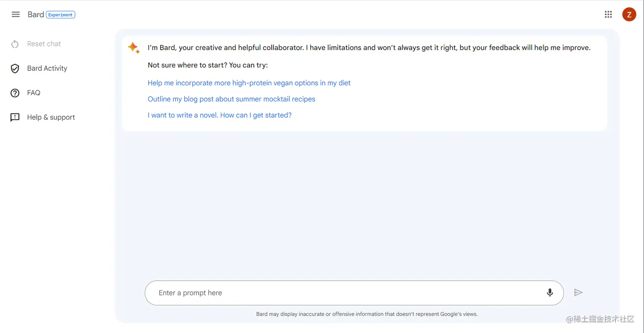Focus the Enter a prompt here field
The height and width of the screenshot is (333, 644).
tap(354, 293)
